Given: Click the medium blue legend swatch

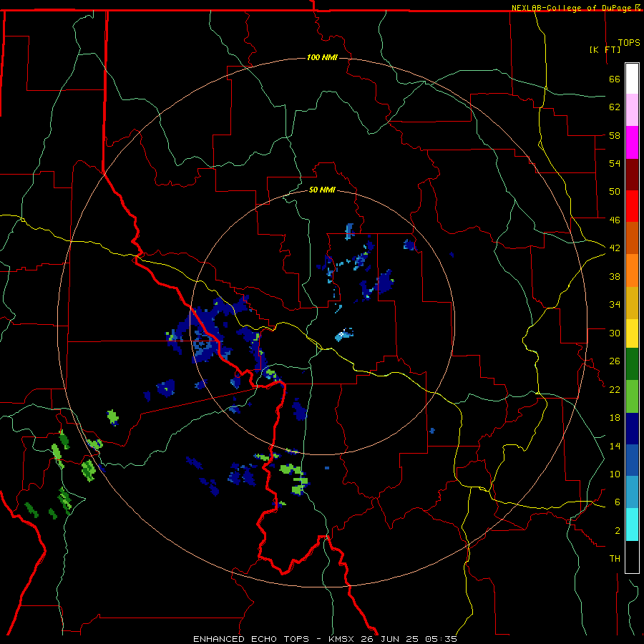Looking at the screenshot, I should 632,460.
